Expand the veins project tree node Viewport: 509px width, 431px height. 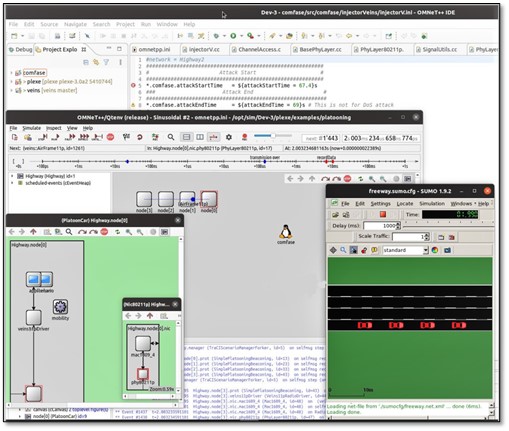click(x=11, y=90)
